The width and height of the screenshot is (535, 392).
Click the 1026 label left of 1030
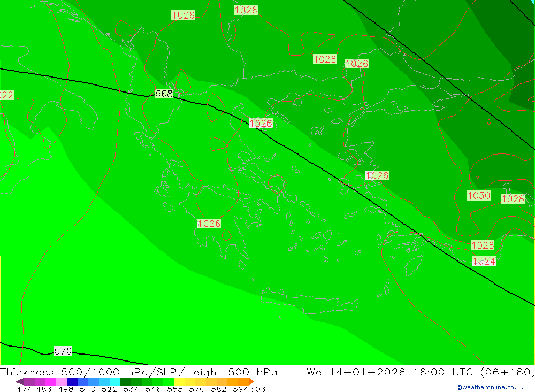pyautogui.click(x=377, y=175)
